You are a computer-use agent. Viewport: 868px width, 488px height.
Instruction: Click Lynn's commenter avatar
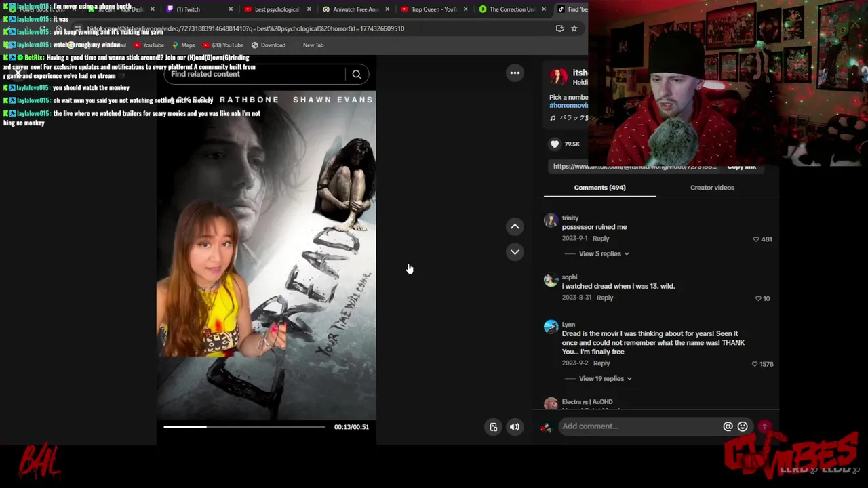551,327
